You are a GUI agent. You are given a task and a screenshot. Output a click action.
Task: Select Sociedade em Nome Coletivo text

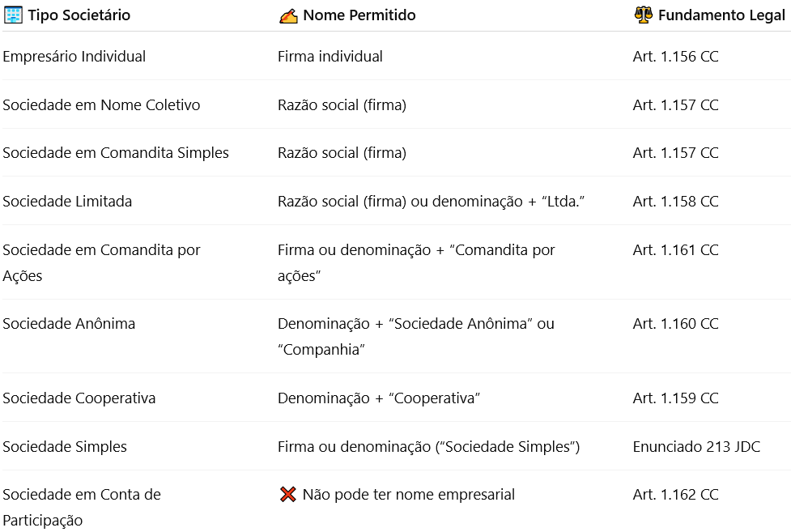101,105
